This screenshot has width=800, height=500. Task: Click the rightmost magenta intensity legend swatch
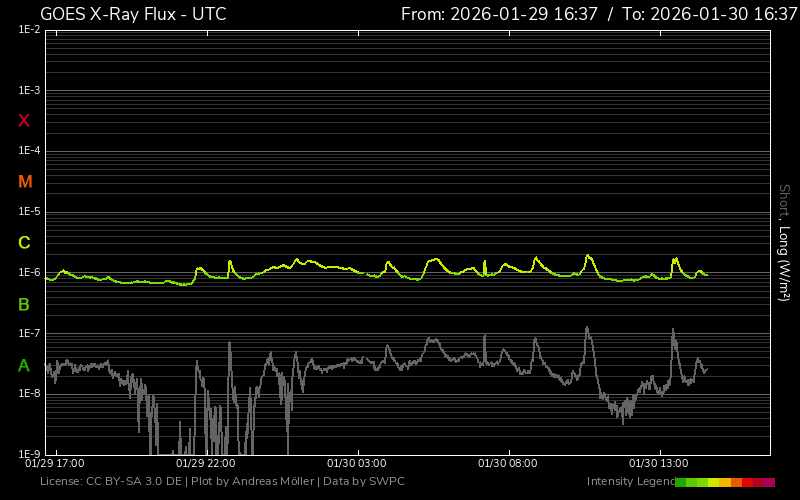(x=769, y=482)
